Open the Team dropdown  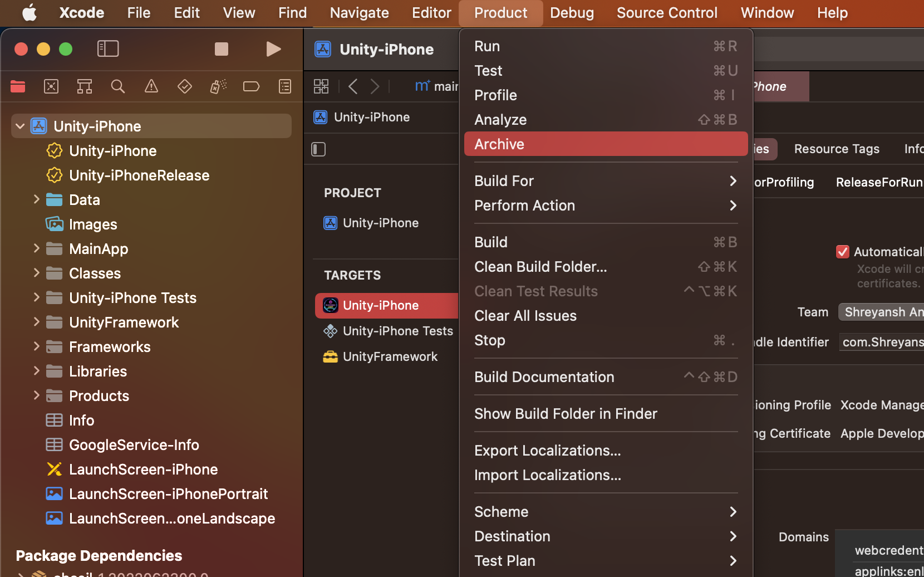(x=882, y=312)
